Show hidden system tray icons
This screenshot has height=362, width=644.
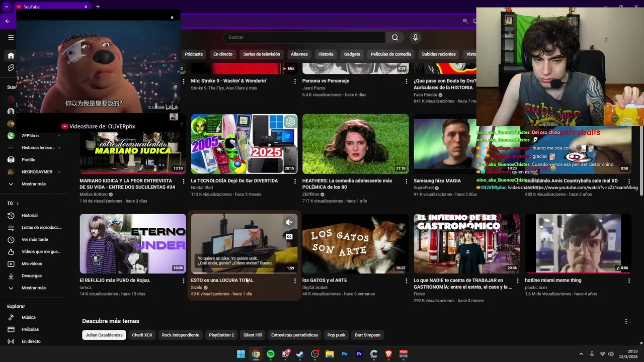point(581,354)
